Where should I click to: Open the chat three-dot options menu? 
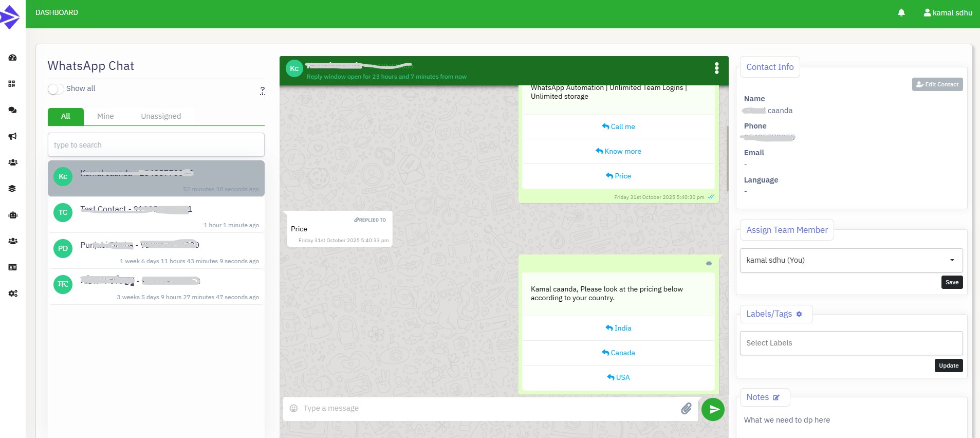point(716,68)
